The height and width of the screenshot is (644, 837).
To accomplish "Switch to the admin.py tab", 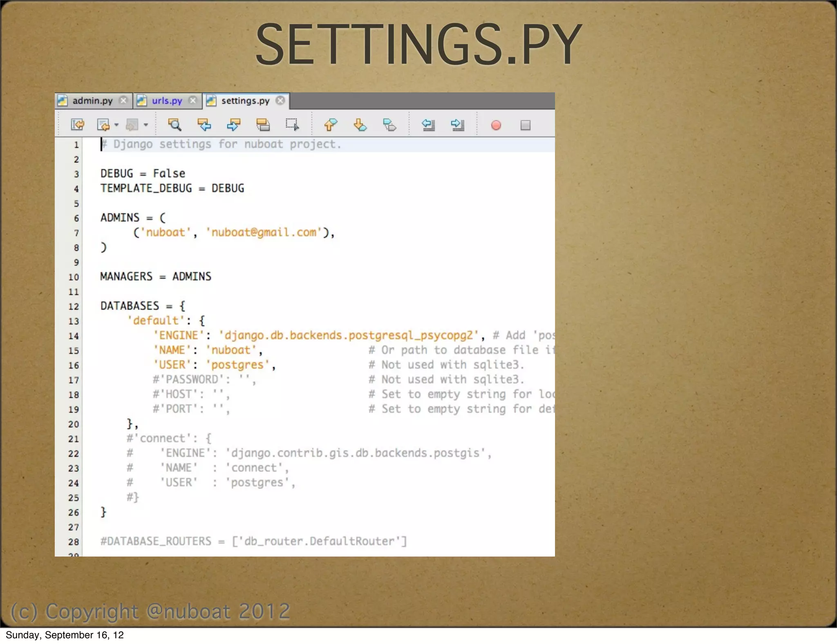I will pos(92,101).
